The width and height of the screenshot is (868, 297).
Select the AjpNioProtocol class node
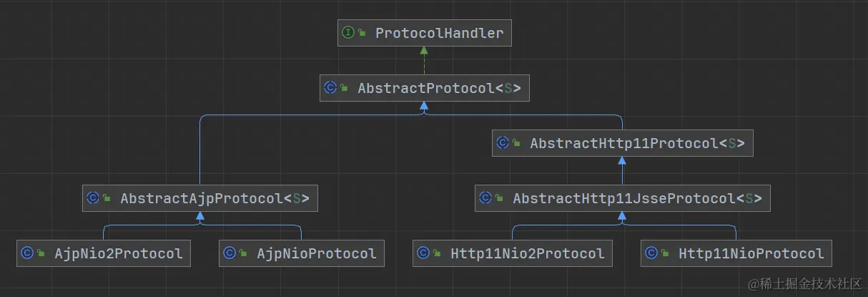pyautogui.click(x=302, y=253)
